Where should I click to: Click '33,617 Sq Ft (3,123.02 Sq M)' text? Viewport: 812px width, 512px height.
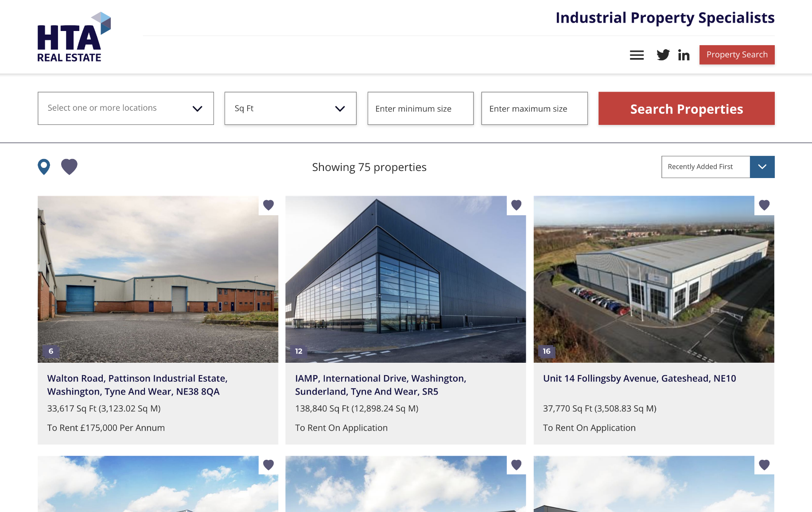coord(104,408)
